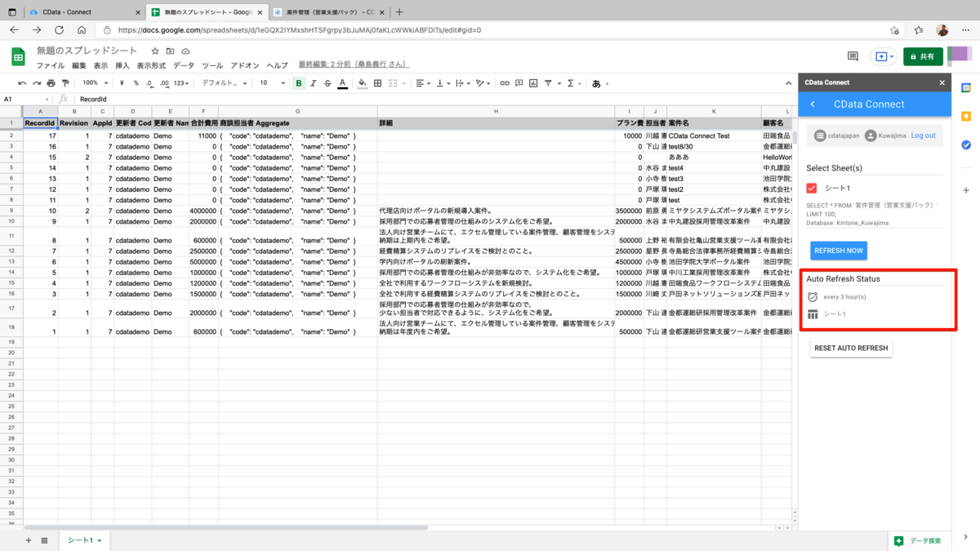This screenshot has height=551, width=980.
Task: View cloud save status icon
Action: pos(185,51)
